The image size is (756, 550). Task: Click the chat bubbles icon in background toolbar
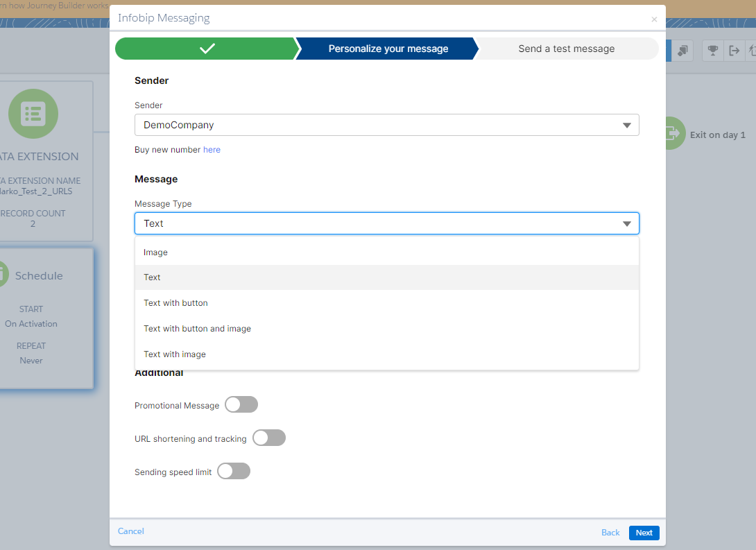[682, 51]
